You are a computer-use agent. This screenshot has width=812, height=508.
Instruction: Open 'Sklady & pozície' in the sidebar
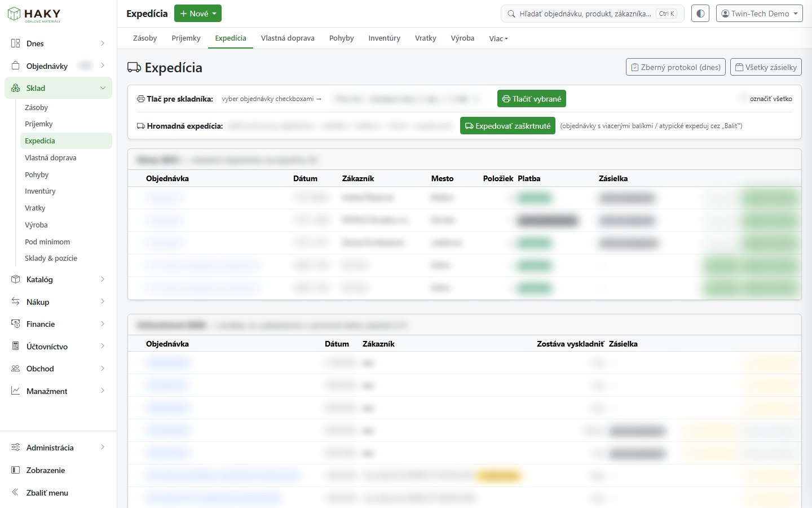(51, 258)
